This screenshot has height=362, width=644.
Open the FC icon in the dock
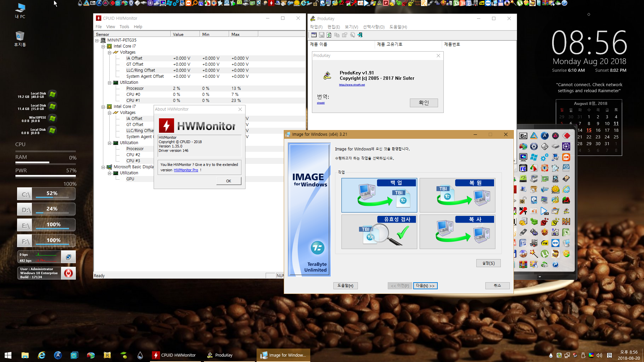point(523,168)
